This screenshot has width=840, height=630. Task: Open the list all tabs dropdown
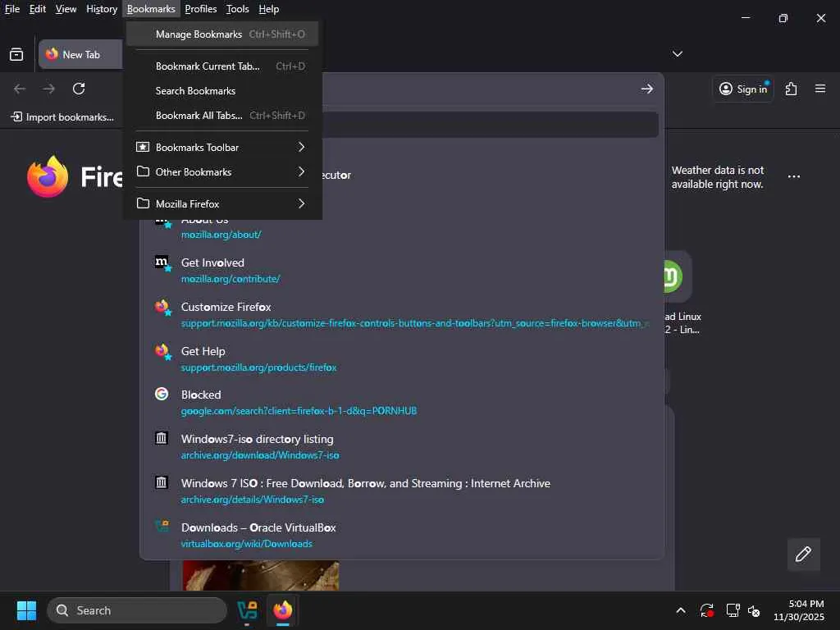click(x=677, y=54)
